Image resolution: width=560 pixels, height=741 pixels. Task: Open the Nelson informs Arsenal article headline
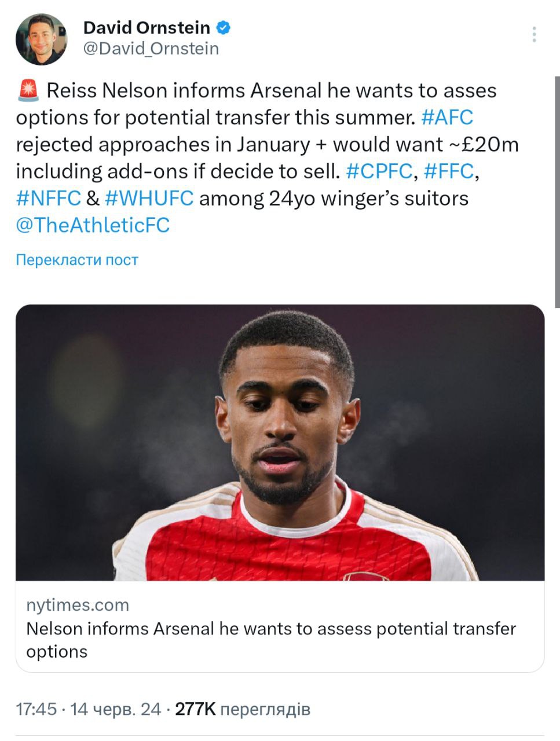pos(271,640)
